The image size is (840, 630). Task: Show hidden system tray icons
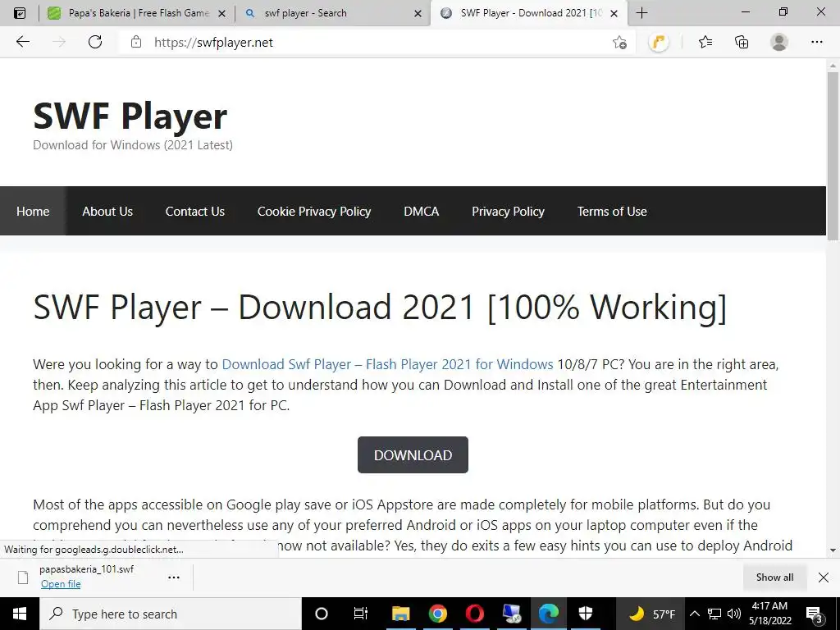[x=695, y=614]
